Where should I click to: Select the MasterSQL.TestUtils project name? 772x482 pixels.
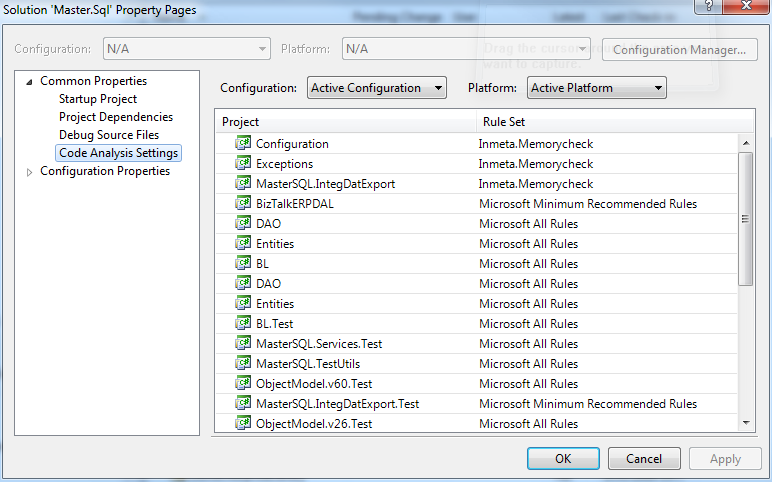point(308,364)
